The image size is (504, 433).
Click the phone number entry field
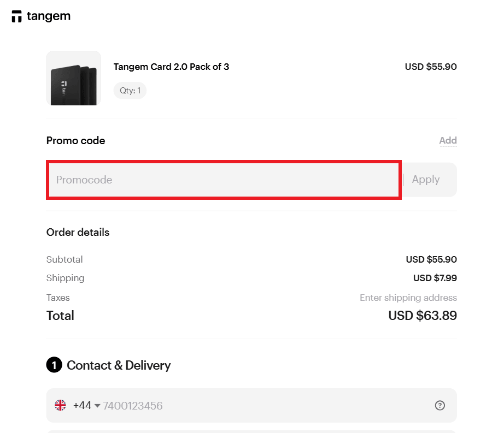(219, 405)
